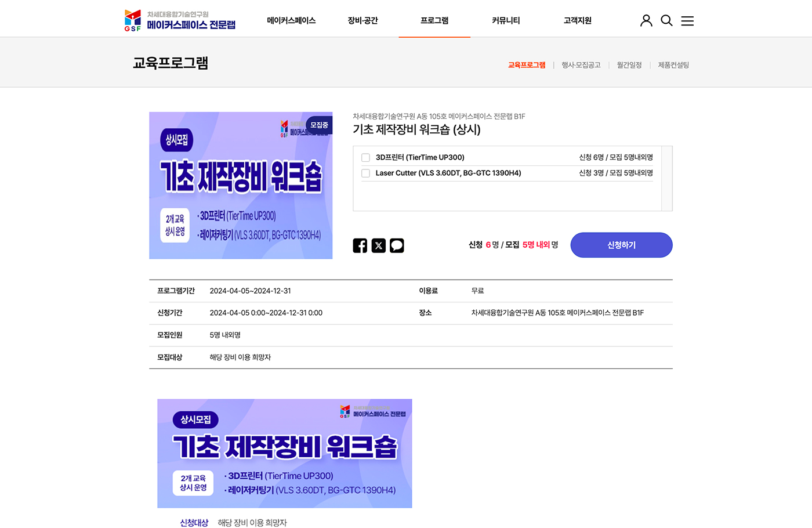Click the 신청대상 label below the banner
The width and height of the screenshot is (812, 528).
coord(194,523)
